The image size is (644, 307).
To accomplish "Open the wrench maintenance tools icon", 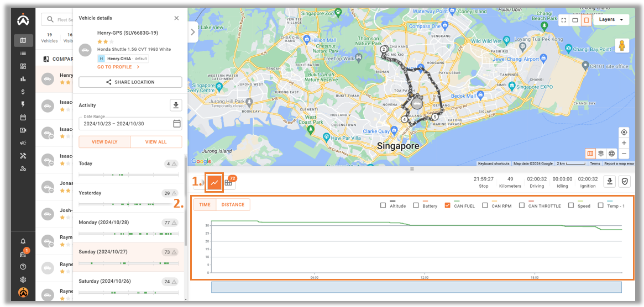I will (x=23, y=156).
